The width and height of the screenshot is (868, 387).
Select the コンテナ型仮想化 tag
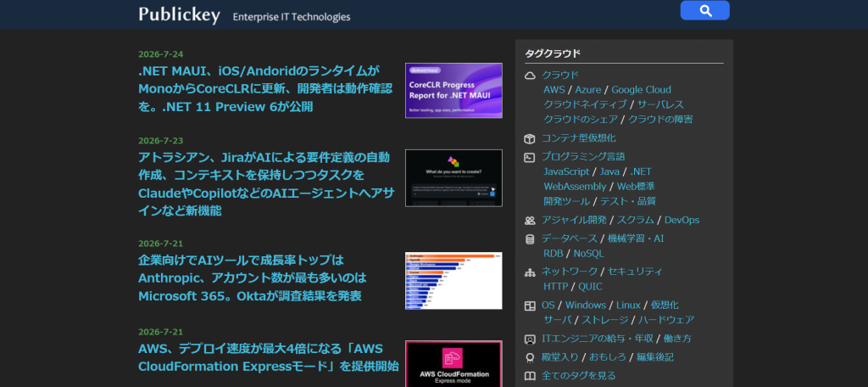click(578, 138)
